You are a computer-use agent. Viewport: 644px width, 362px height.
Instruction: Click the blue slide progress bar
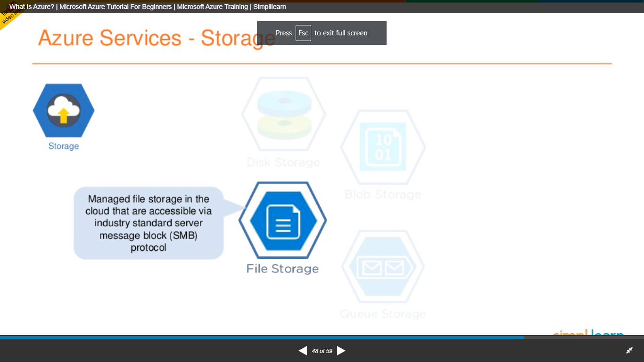click(x=262, y=337)
